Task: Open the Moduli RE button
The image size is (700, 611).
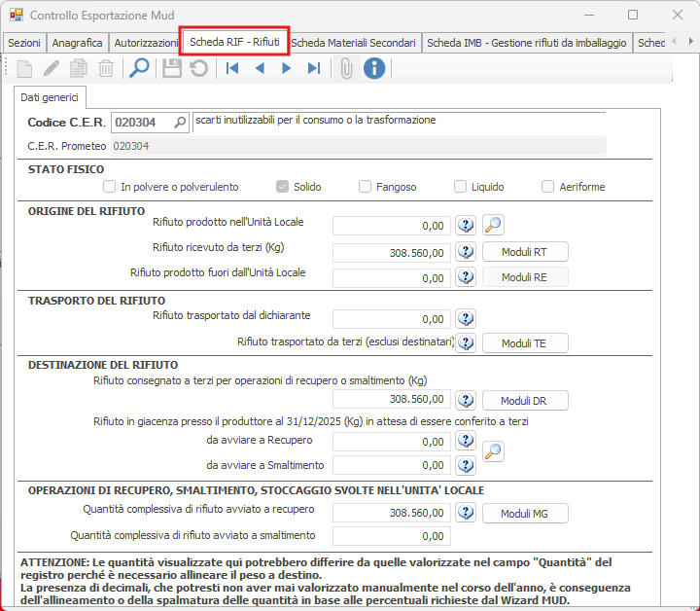Action: (525, 277)
